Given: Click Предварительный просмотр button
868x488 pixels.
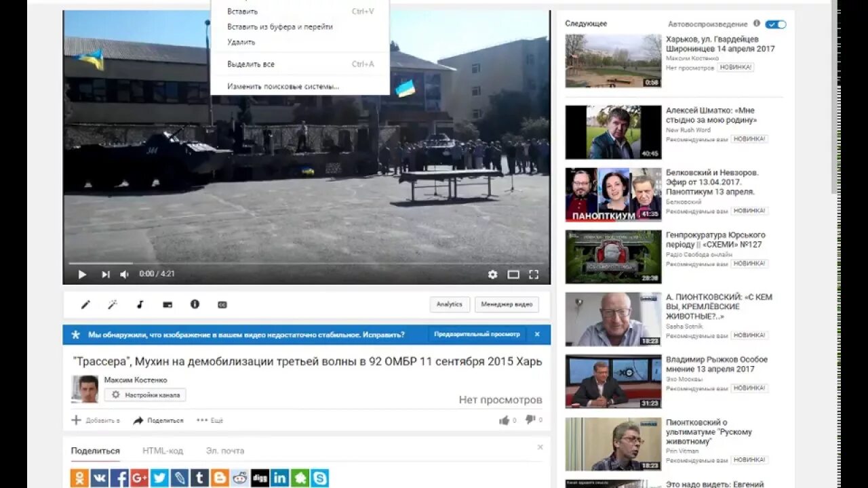Looking at the screenshot, I should [x=477, y=334].
